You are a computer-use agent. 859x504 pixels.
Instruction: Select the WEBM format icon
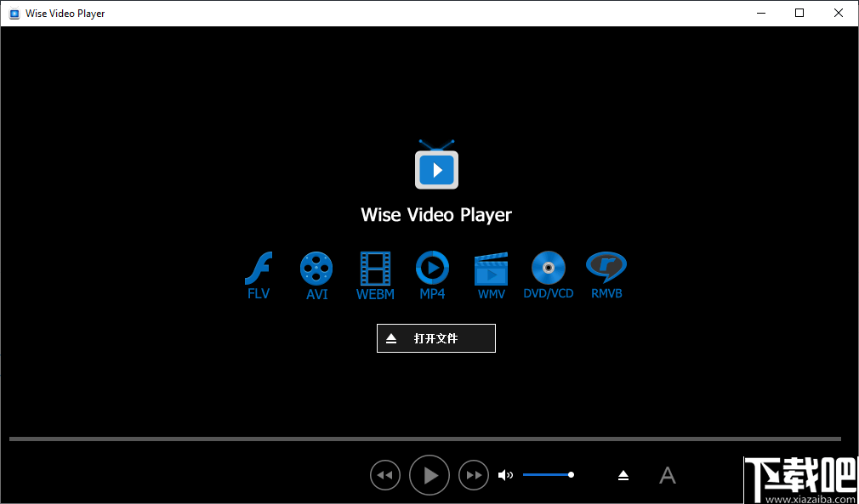374,268
